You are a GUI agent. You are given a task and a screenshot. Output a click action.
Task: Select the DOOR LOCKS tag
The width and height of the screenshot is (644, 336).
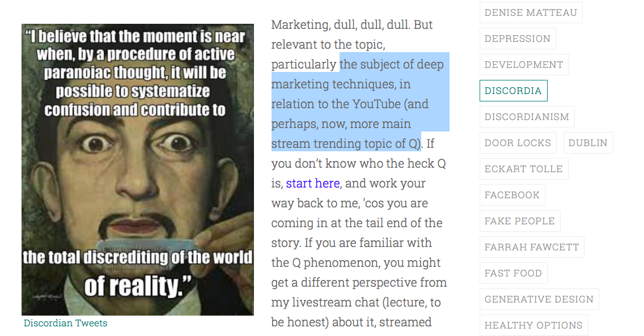[x=518, y=143]
